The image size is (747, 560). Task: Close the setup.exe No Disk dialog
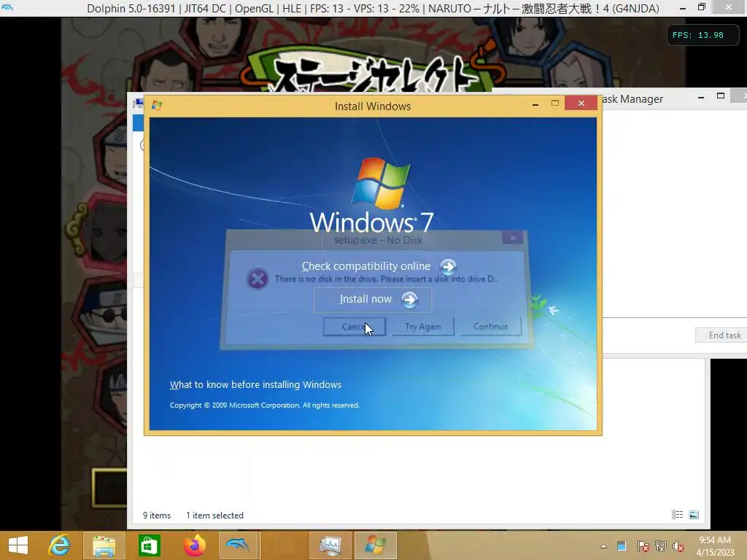(x=513, y=237)
